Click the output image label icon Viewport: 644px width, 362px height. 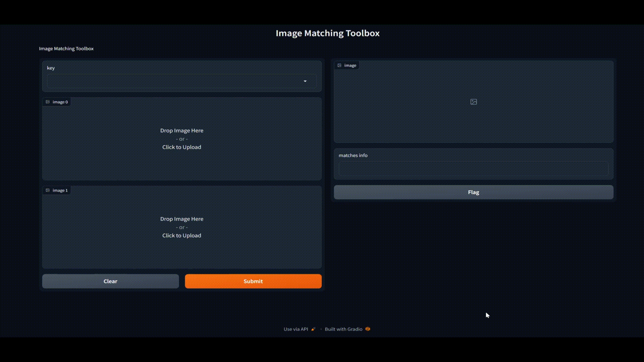339,65
